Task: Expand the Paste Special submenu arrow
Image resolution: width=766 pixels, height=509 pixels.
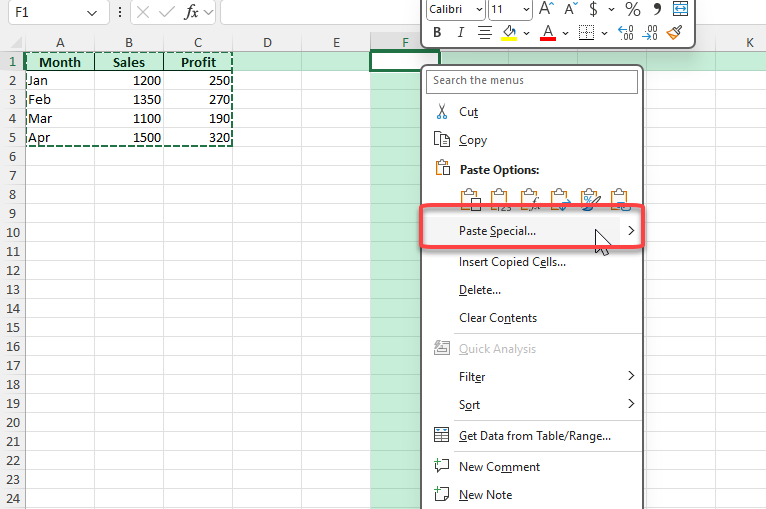Action: pos(631,231)
